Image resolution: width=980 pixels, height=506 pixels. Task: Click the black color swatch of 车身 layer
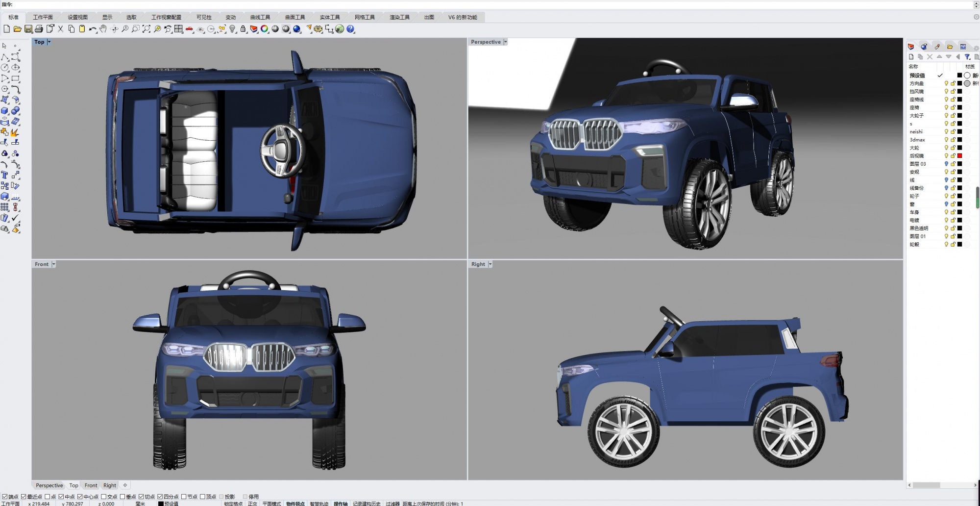[x=959, y=212]
